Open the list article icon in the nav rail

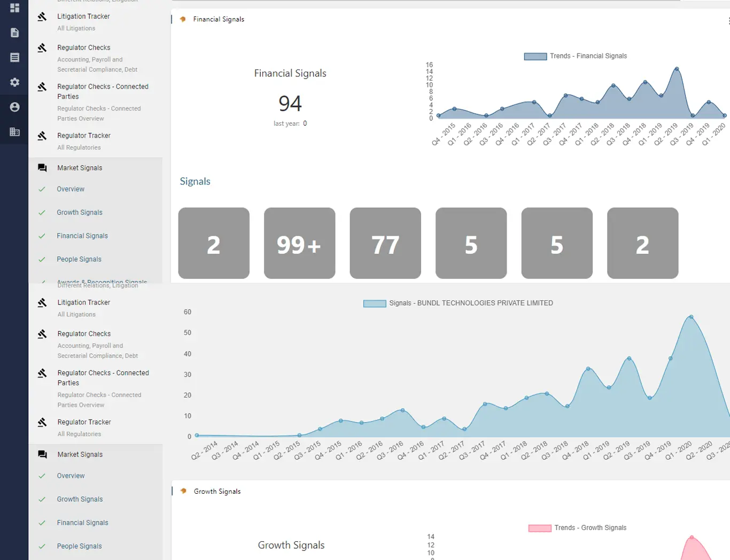[x=14, y=57]
